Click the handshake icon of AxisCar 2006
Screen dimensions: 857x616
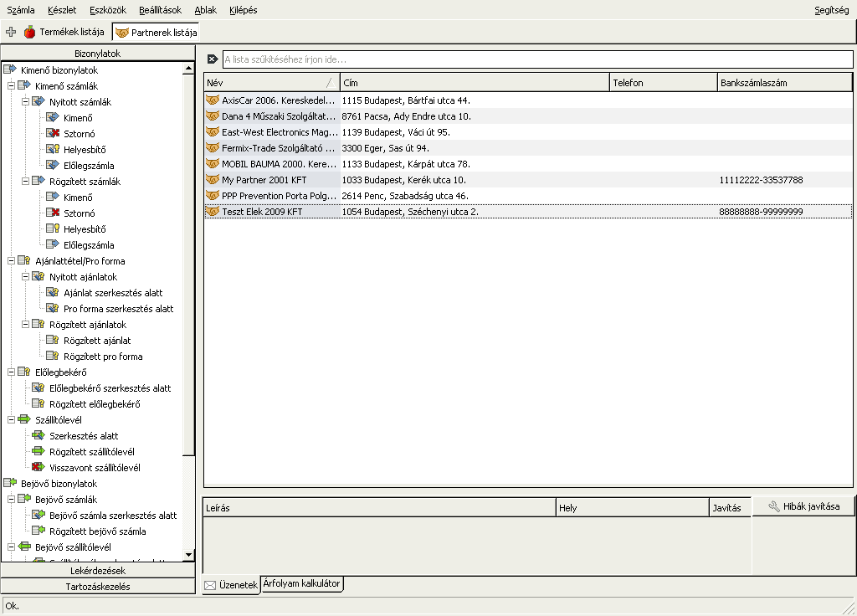(212, 100)
